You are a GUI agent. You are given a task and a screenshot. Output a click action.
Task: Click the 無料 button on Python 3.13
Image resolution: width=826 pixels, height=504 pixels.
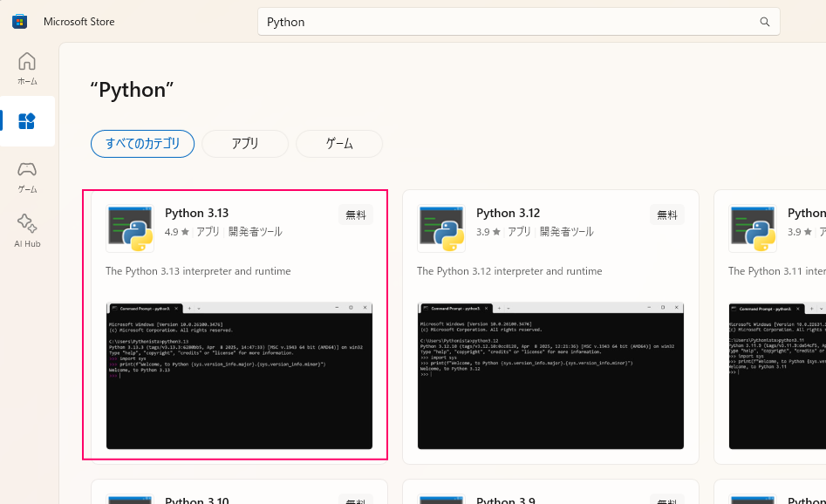point(356,215)
